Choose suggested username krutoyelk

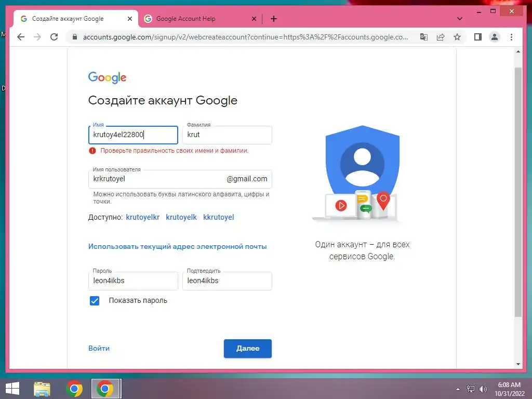(181, 217)
